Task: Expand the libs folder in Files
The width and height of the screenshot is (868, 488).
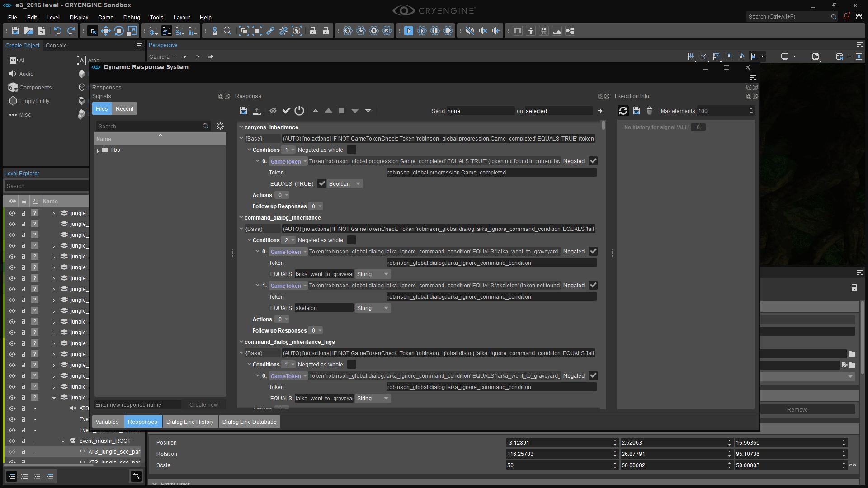Action: 98,150
